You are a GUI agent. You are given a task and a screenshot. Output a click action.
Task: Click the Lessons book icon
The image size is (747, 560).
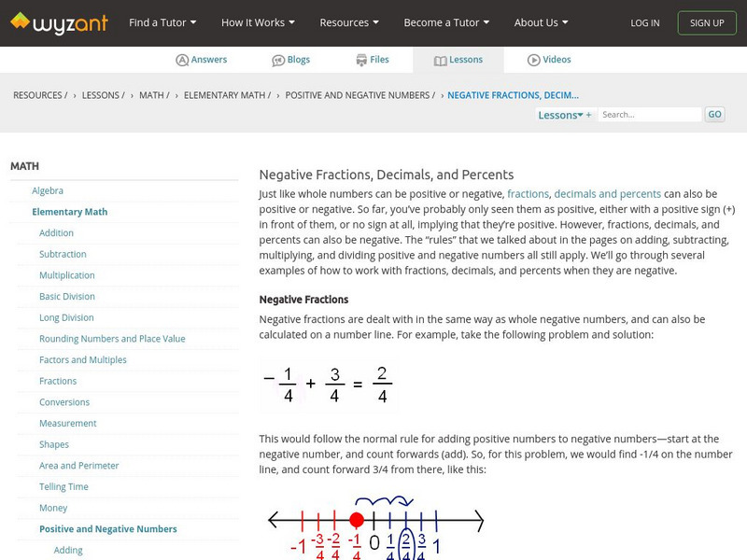coord(440,60)
